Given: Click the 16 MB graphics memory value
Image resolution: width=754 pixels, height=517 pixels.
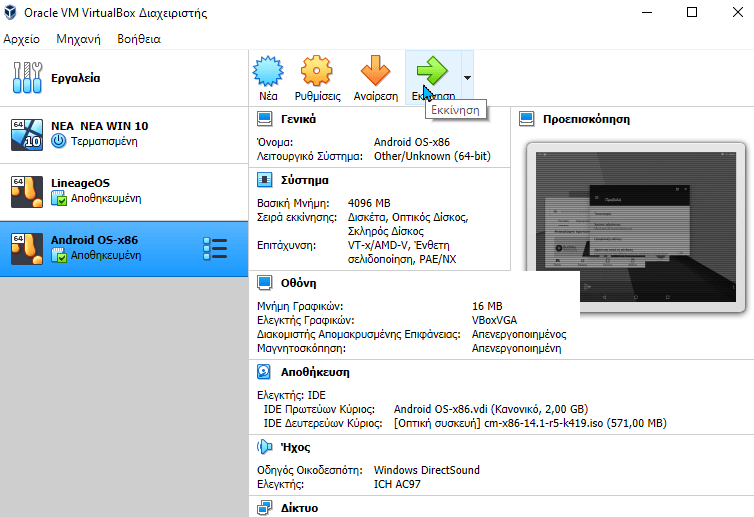Looking at the screenshot, I should pyautogui.click(x=487, y=306).
